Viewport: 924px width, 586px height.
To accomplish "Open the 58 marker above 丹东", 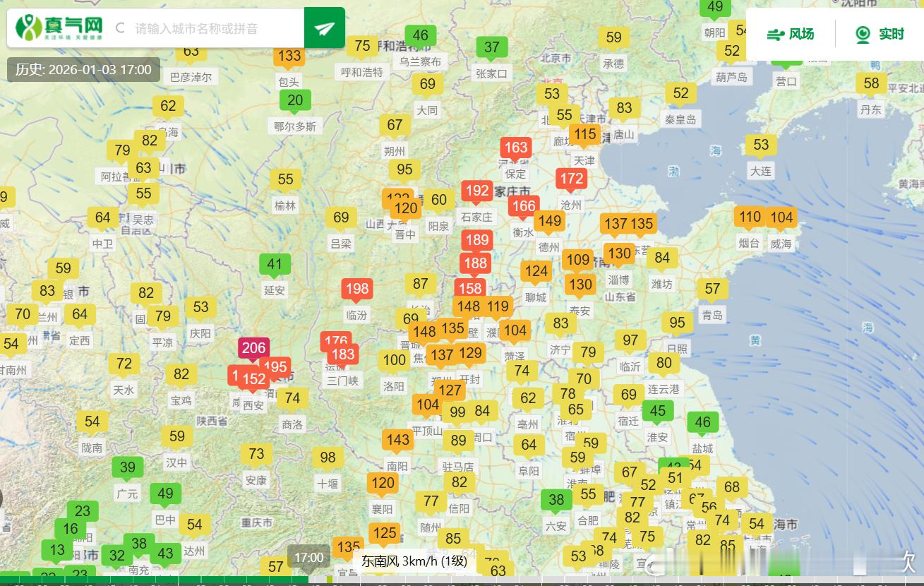I will (872, 85).
